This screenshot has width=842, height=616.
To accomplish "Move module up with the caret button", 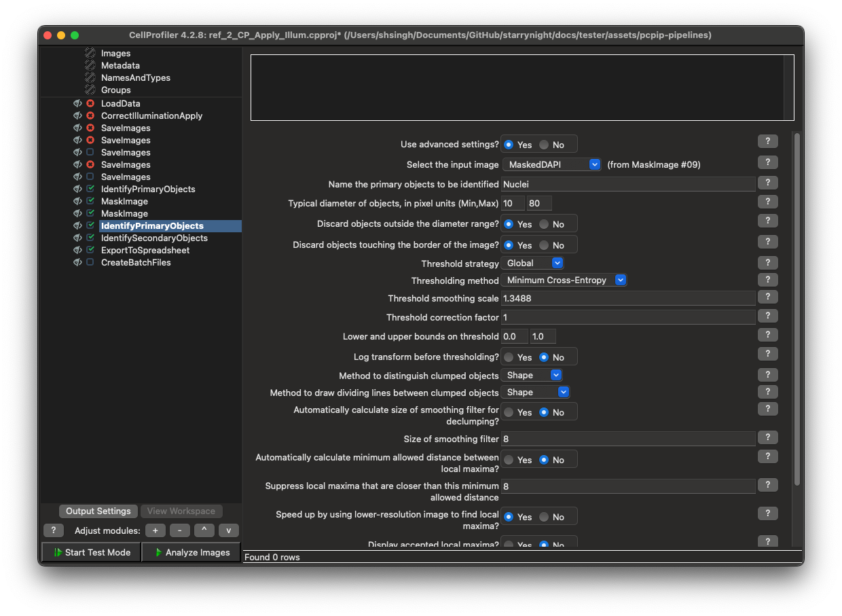I will (x=204, y=530).
